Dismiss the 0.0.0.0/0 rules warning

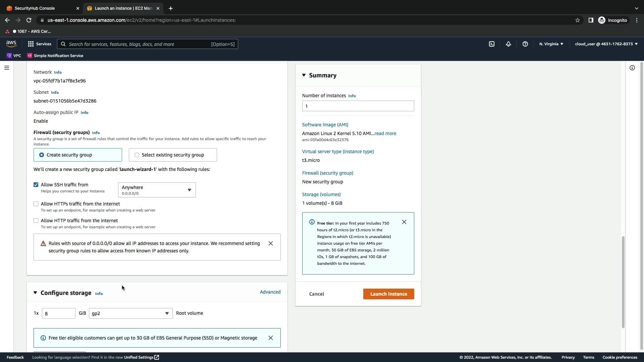[x=271, y=244]
